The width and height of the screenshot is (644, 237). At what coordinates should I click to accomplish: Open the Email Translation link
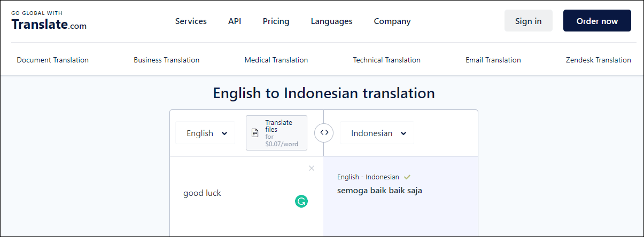pos(493,60)
